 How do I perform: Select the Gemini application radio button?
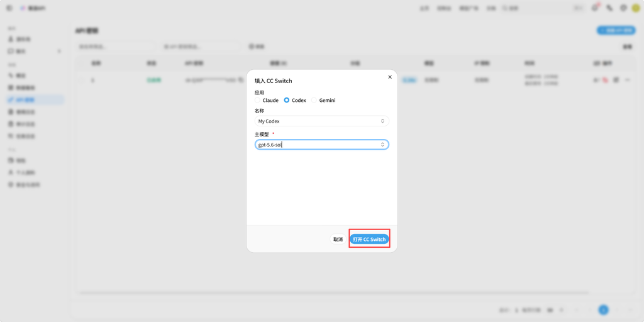pyautogui.click(x=314, y=100)
